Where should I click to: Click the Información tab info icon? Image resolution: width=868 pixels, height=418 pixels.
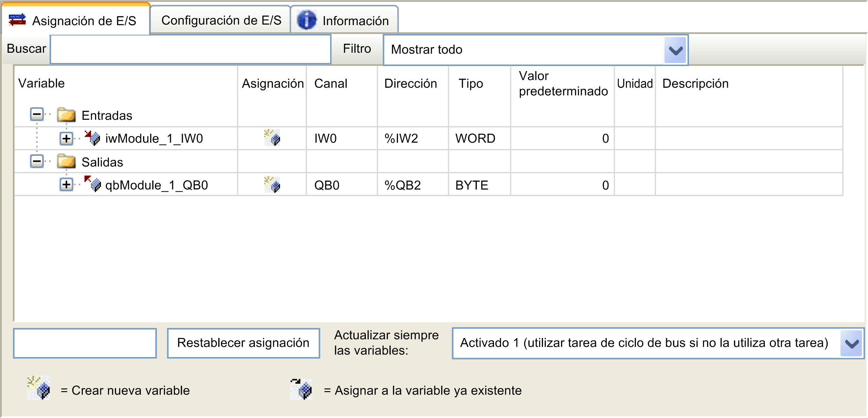307,20
